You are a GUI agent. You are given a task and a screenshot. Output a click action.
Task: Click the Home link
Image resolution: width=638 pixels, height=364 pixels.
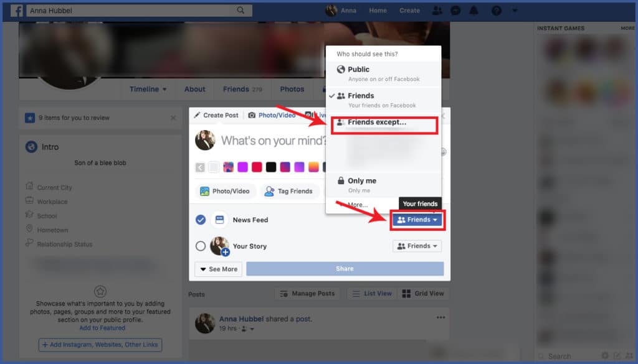378,11
